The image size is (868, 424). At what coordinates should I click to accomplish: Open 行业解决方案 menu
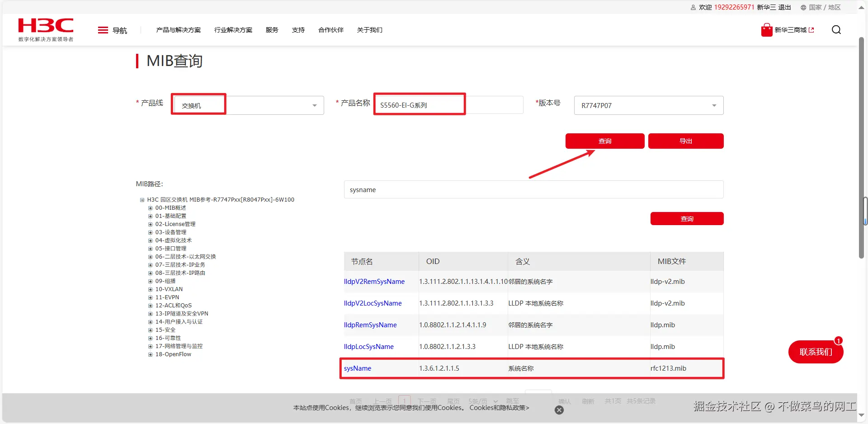(233, 30)
